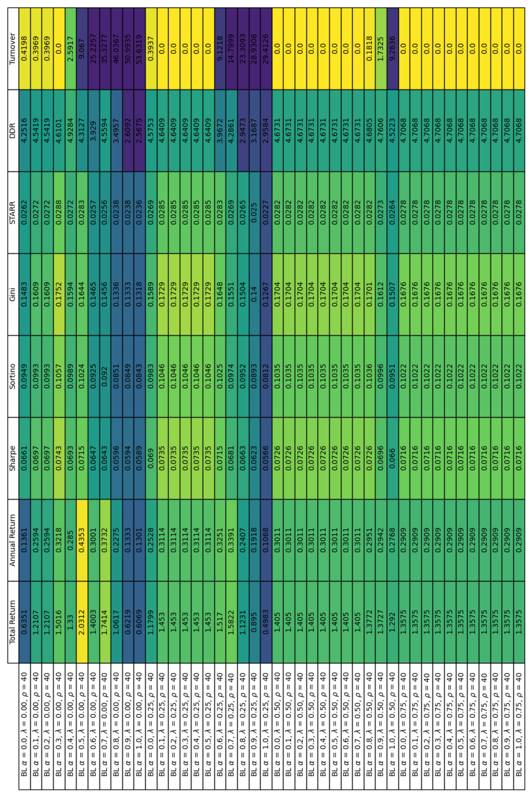Click DDR cell 4.9284
The width and height of the screenshot is (532, 798).
pos(71,131)
